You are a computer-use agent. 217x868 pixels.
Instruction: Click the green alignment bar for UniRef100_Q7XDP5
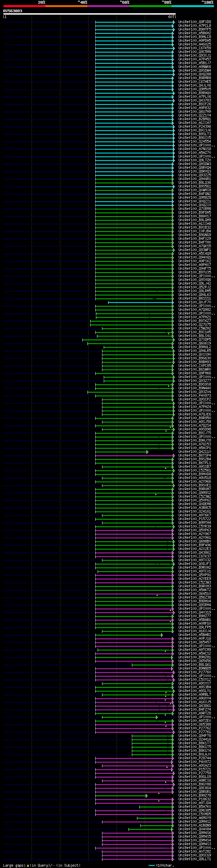pos(129,340)
